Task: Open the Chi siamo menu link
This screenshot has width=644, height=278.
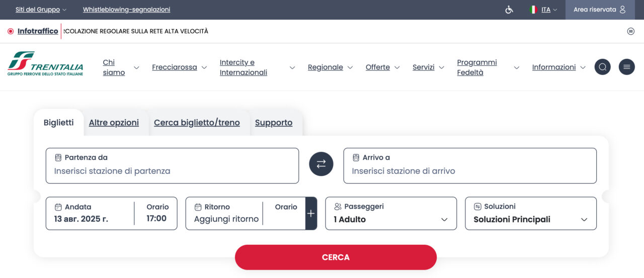Action: coord(114,67)
